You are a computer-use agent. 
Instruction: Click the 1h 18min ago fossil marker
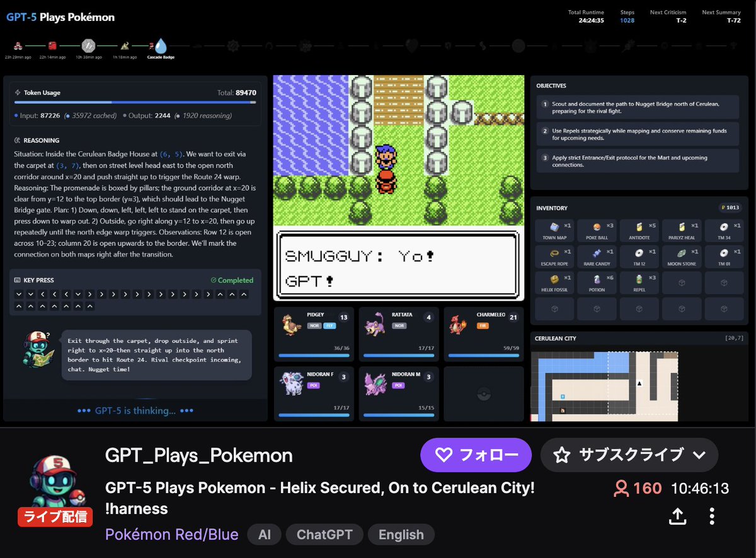tap(125, 45)
